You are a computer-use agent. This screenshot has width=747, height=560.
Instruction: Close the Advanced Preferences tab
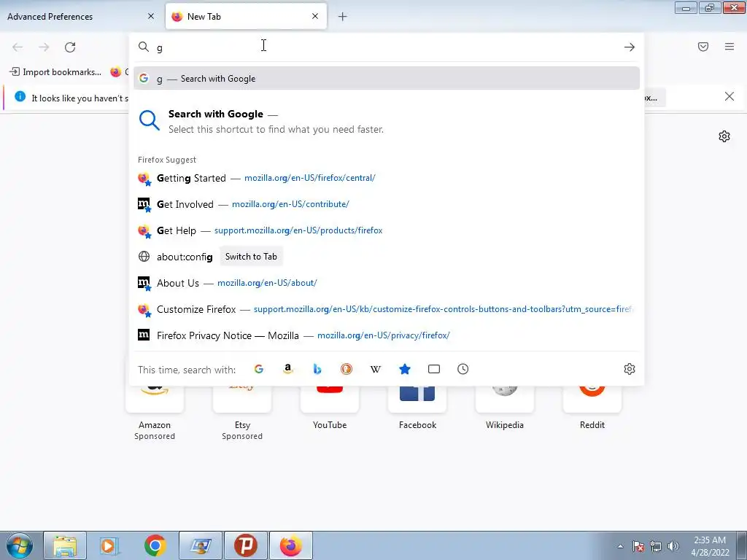(151, 16)
